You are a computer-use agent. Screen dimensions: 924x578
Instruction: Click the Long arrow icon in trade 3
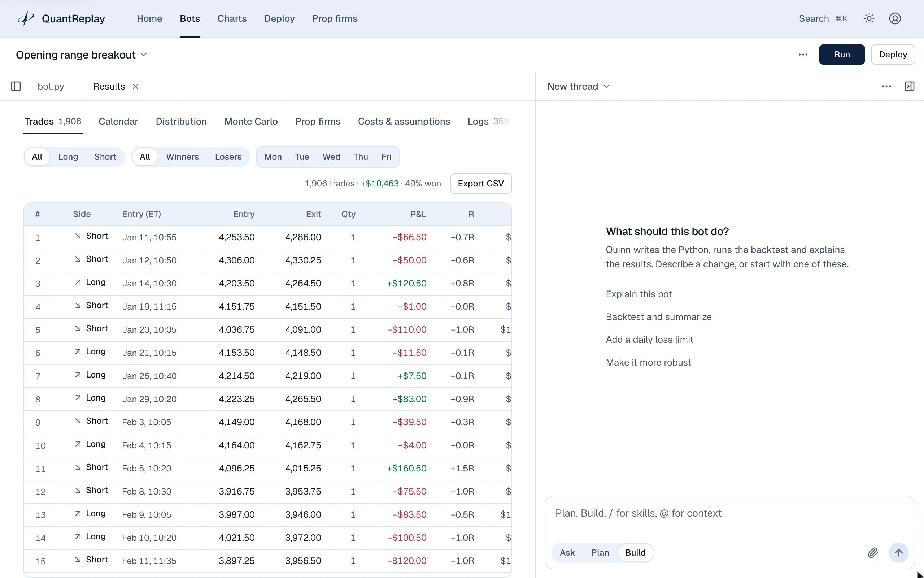tap(78, 282)
